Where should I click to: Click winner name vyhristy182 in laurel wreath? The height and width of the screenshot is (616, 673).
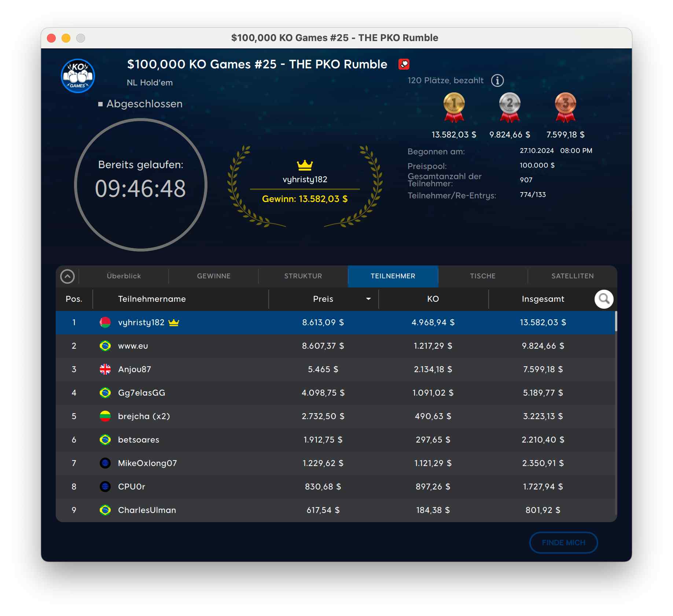tap(305, 179)
